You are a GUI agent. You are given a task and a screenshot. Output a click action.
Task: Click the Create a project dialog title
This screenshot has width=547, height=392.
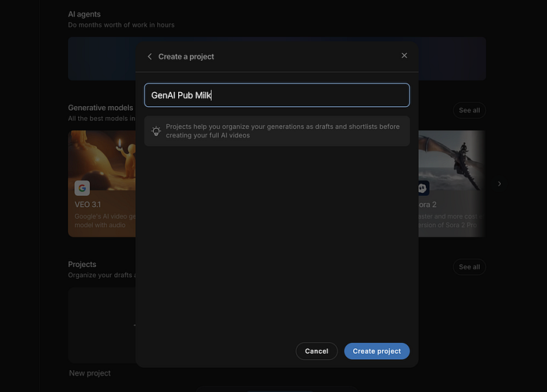[x=186, y=56]
